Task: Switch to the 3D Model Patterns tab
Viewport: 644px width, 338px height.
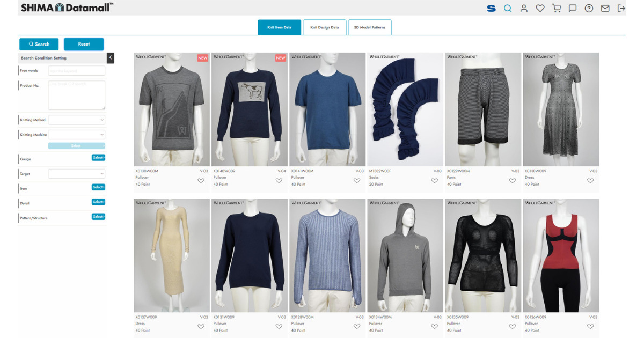Action: pyautogui.click(x=370, y=27)
